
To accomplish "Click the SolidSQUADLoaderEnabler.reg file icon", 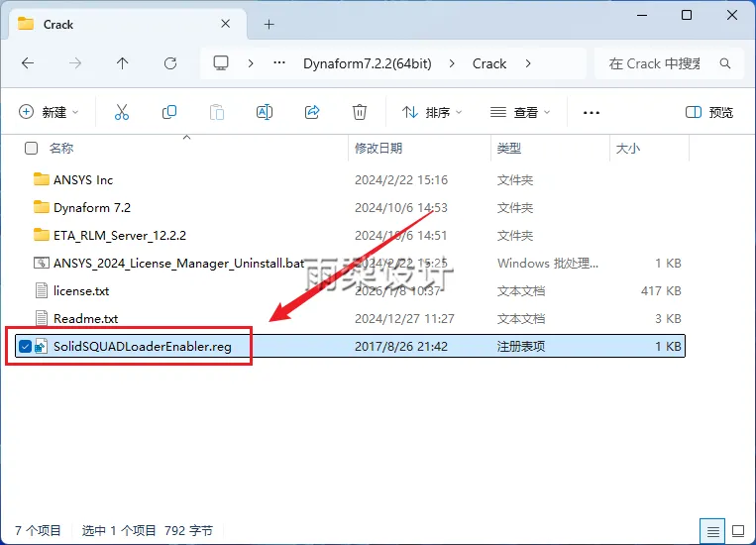I will coord(42,346).
